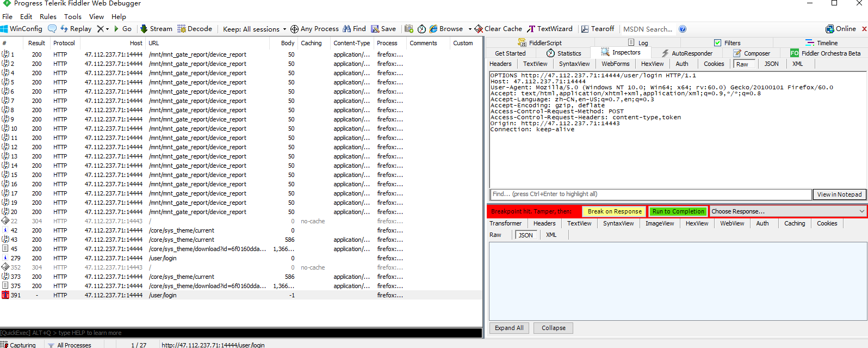Viewport: 868px width, 348px height.
Task: Select the response Transformer tab
Action: (x=505, y=223)
